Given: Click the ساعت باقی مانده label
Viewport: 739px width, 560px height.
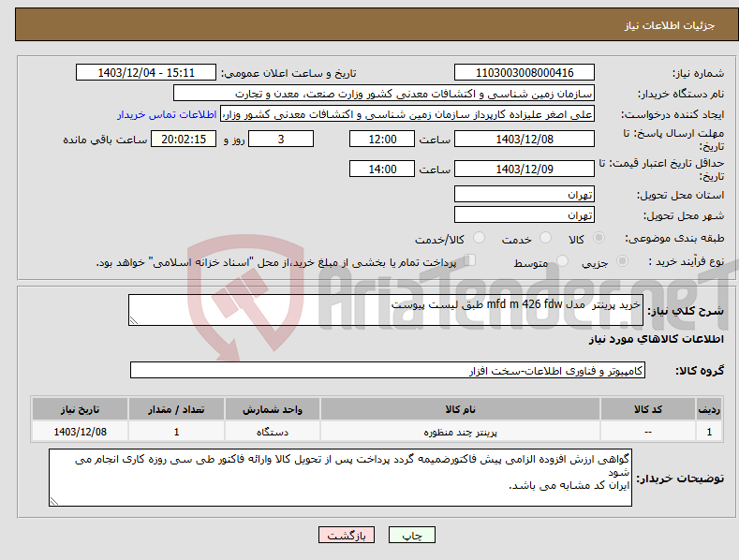Looking at the screenshot, I should pos(105,140).
